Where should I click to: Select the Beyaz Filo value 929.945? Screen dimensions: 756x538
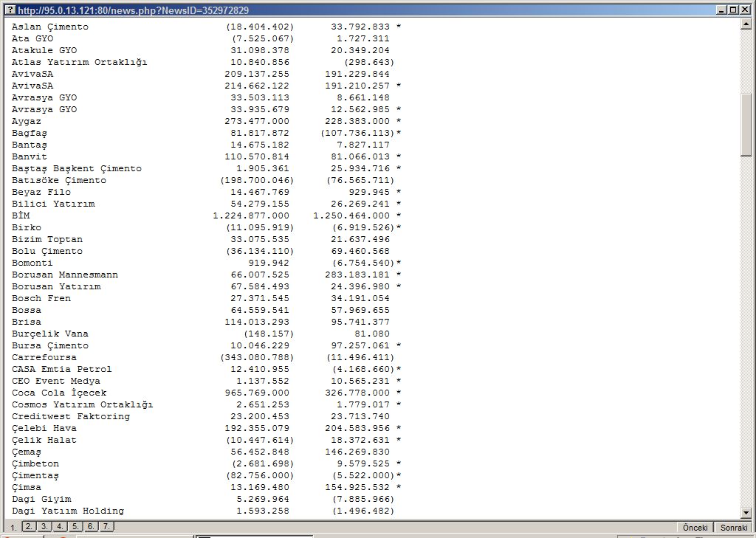click(x=369, y=193)
